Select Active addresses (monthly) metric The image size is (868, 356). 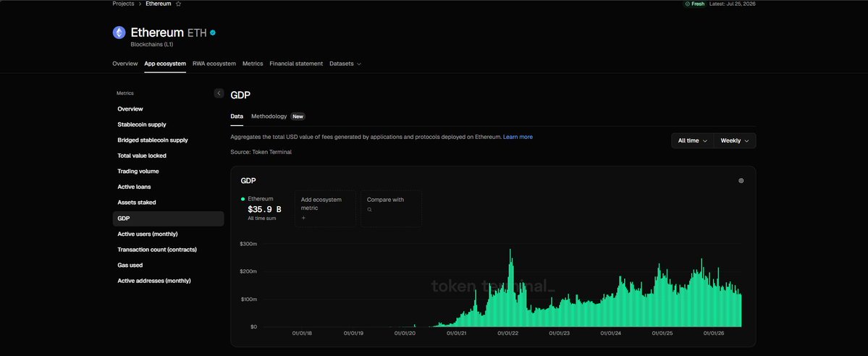168,281
